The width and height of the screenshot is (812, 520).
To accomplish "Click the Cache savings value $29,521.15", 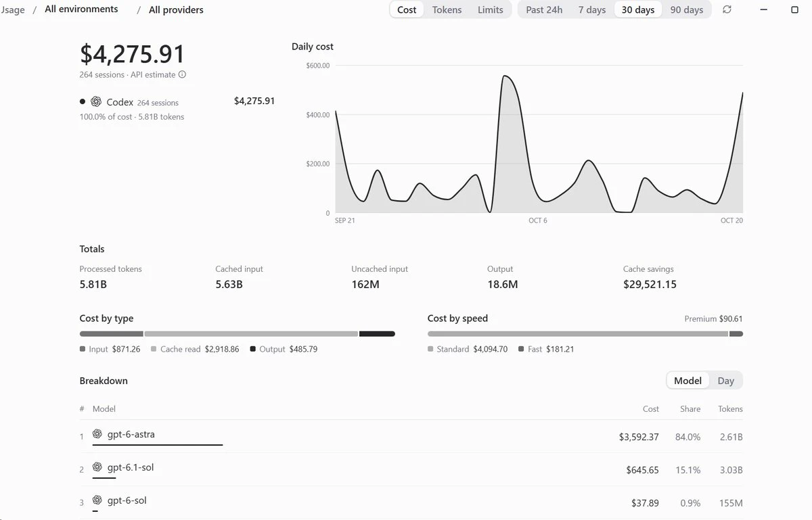I will point(650,285).
